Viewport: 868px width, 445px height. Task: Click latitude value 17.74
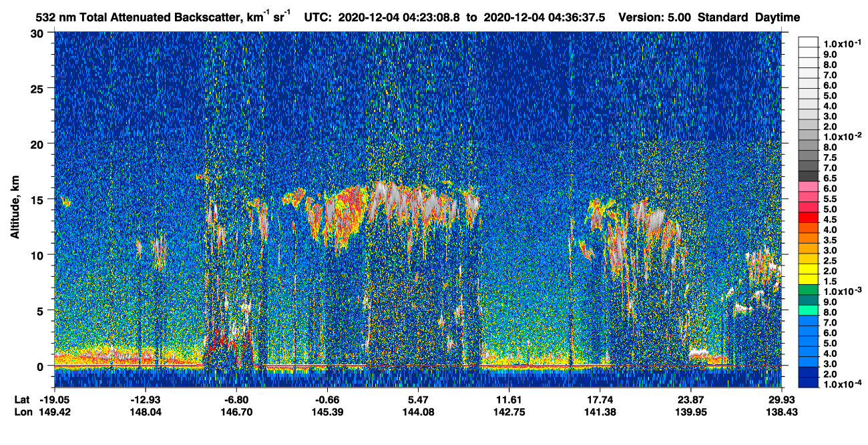(x=600, y=400)
